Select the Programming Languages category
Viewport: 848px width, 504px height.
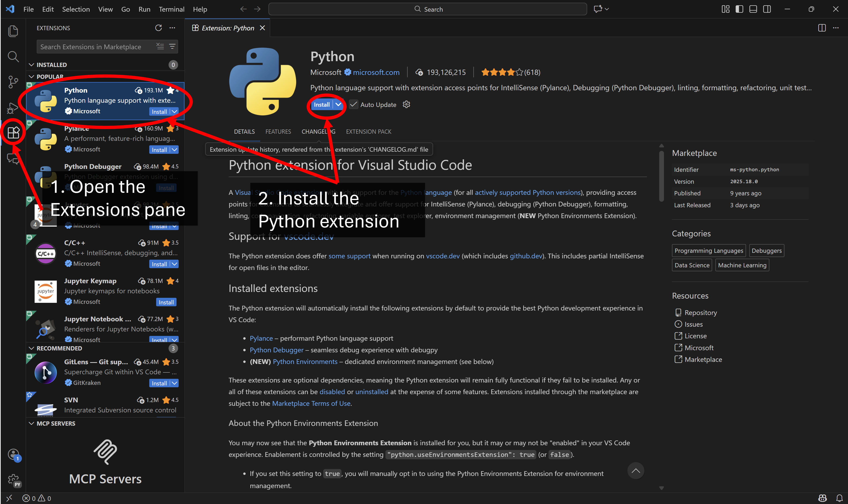point(709,251)
